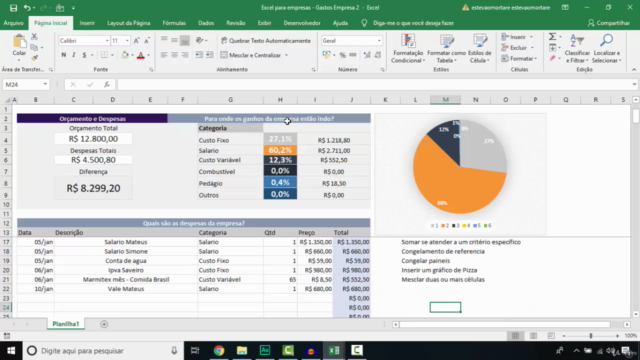Save the workbook from Quick Access toolbar
This screenshot has height=360, width=640.
(x=13, y=8)
